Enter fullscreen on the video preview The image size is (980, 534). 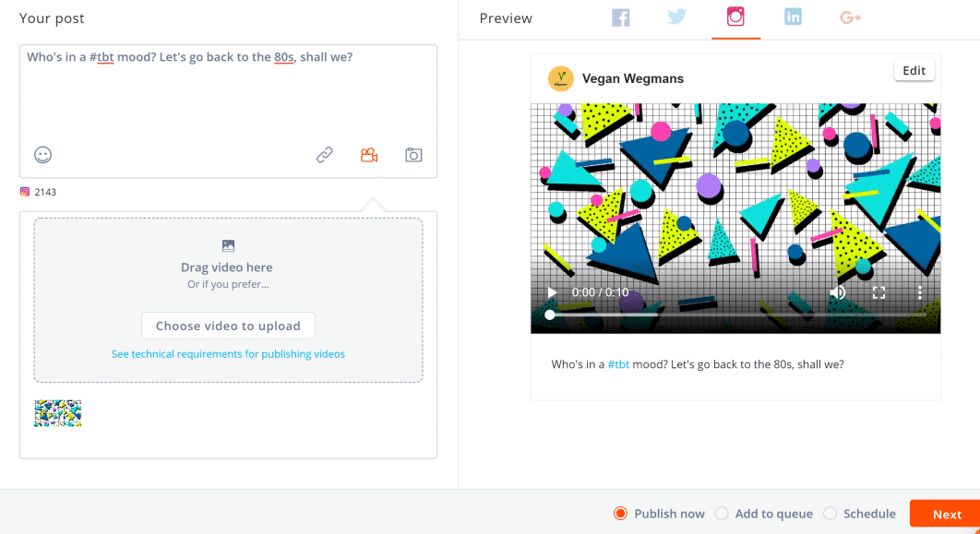(x=878, y=292)
